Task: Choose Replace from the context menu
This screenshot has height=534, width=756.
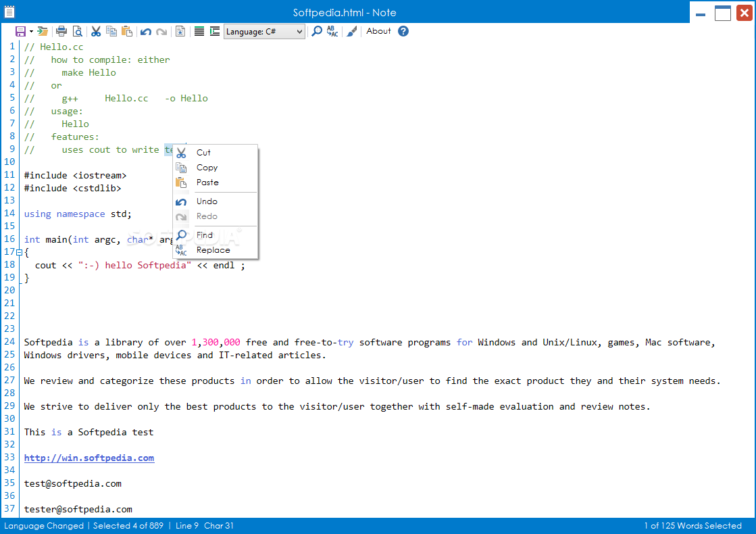Action: coord(216,250)
